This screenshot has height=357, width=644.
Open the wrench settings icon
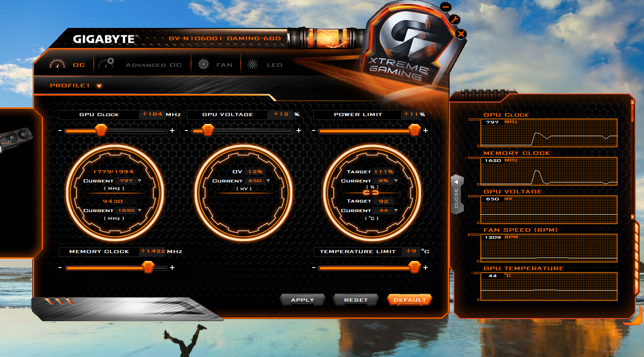tap(454, 20)
